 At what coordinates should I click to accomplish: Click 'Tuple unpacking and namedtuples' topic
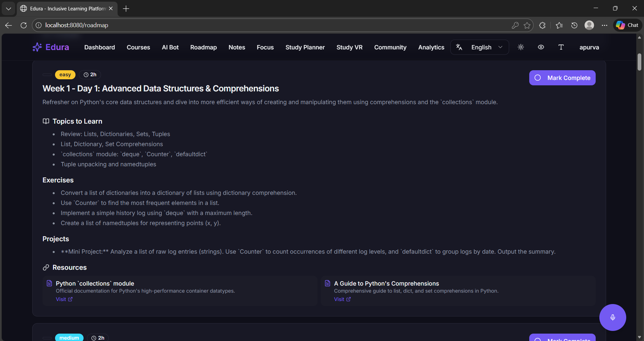click(x=108, y=164)
